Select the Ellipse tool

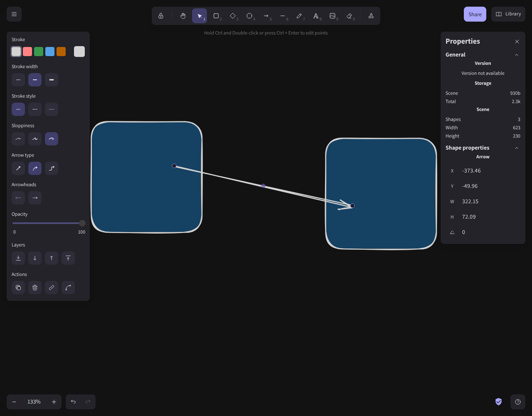click(249, 16)
